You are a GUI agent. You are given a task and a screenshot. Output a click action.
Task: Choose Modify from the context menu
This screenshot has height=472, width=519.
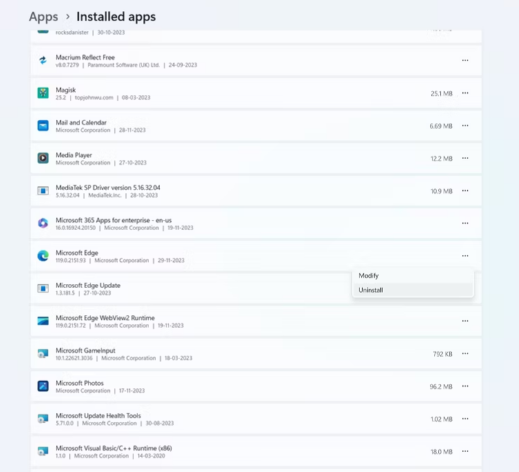[413, 276]
